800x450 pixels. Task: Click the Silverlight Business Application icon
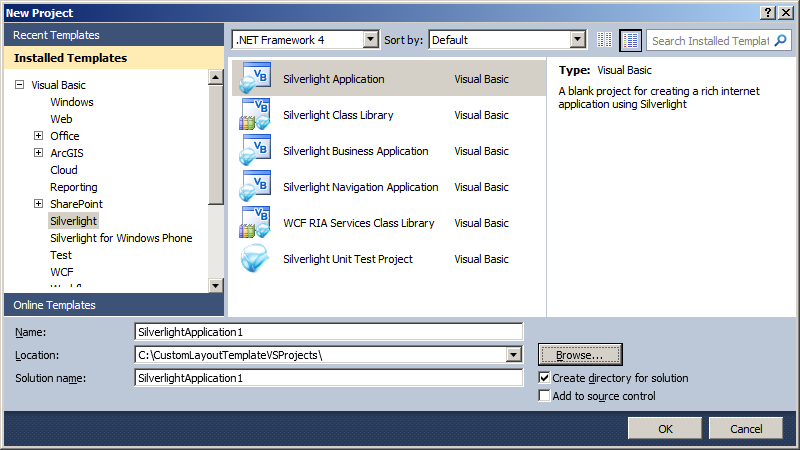(x=255, y=151)
